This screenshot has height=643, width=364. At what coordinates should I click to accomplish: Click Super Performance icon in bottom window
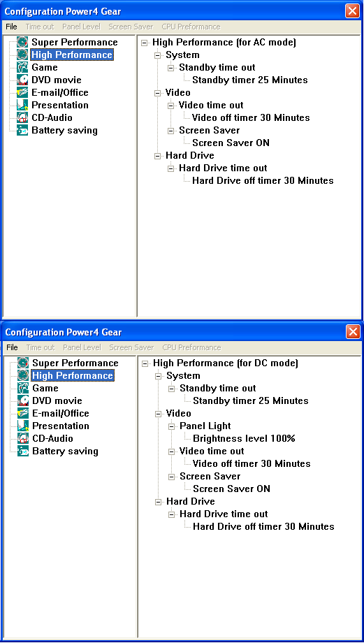tap(23, 363)
